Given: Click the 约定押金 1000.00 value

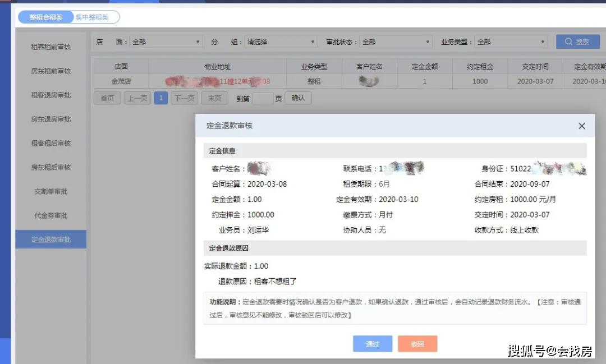Looking at the screenshot, I should click(x=261, y=214).
